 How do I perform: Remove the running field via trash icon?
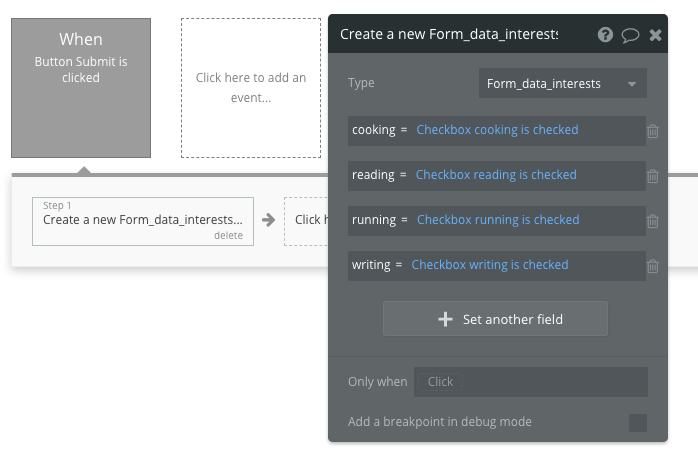pyautogui.click(x=652, y=221)
